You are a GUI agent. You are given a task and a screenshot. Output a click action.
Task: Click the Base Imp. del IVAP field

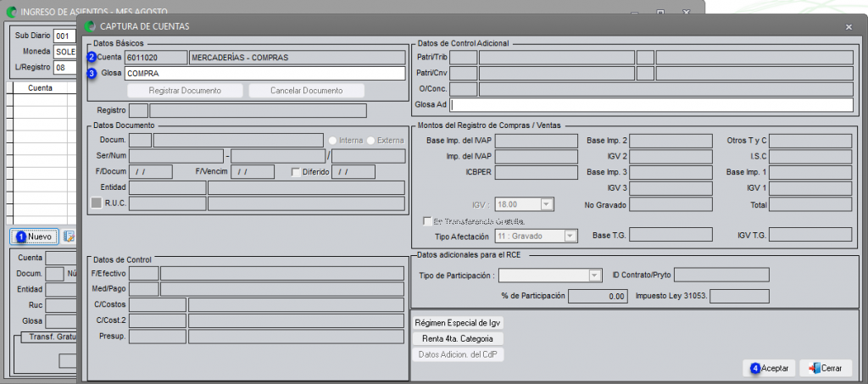[537, 141]
